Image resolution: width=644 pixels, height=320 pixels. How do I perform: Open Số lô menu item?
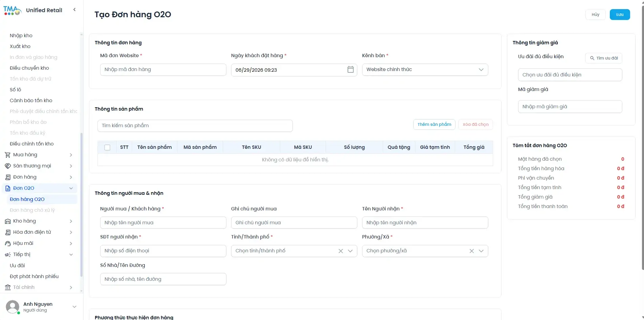(15, 90)
